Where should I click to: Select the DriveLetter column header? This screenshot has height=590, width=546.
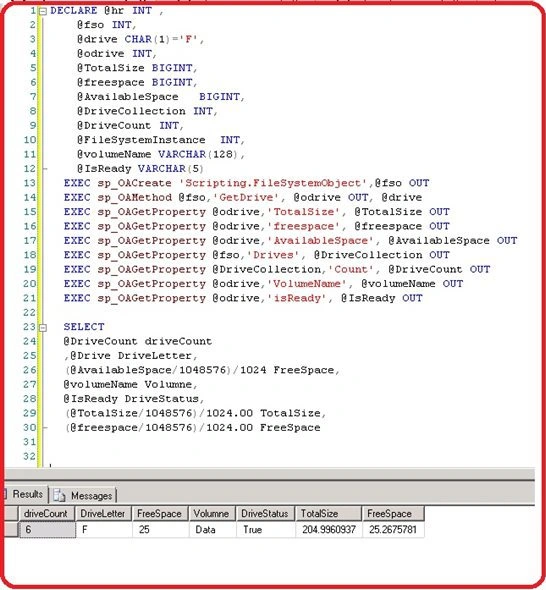[104, 514]
